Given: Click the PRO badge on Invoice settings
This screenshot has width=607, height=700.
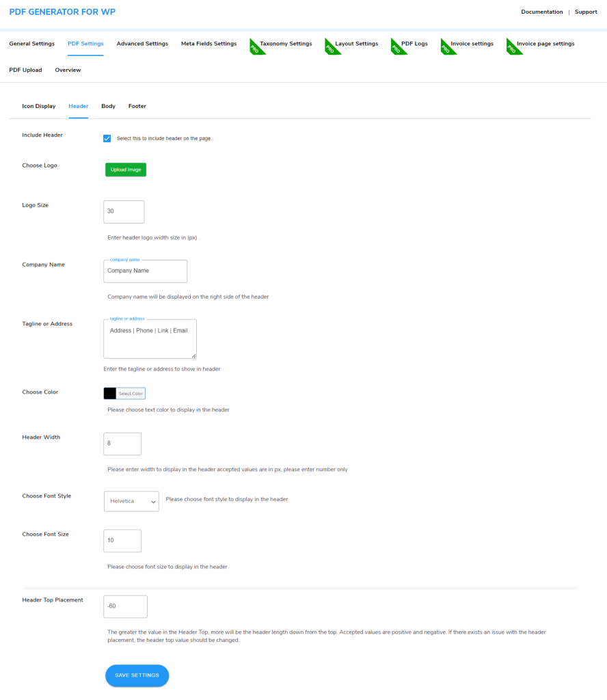Looking at the screenshot, I should point(446,46).
